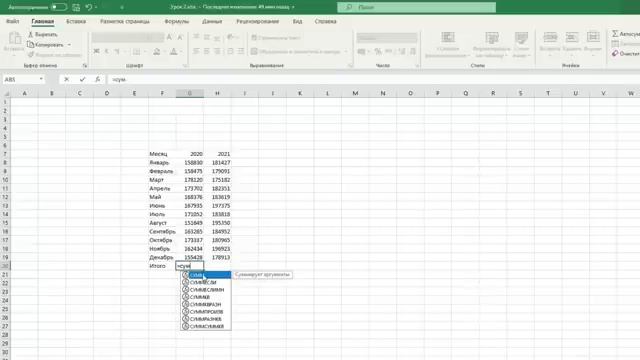Viewport: 640px width, 360px height.
Task: Switch to the Формулы ribbon tab
Action: pos(177,21)
